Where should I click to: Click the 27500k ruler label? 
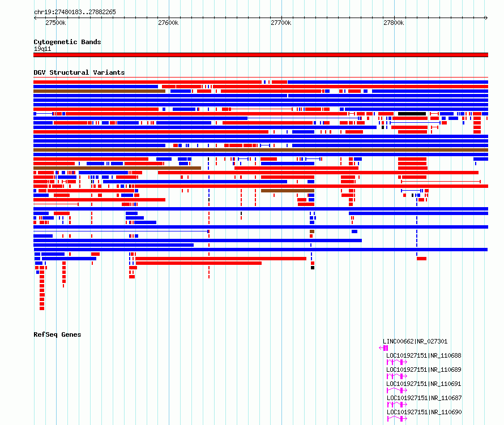[55, 23]
